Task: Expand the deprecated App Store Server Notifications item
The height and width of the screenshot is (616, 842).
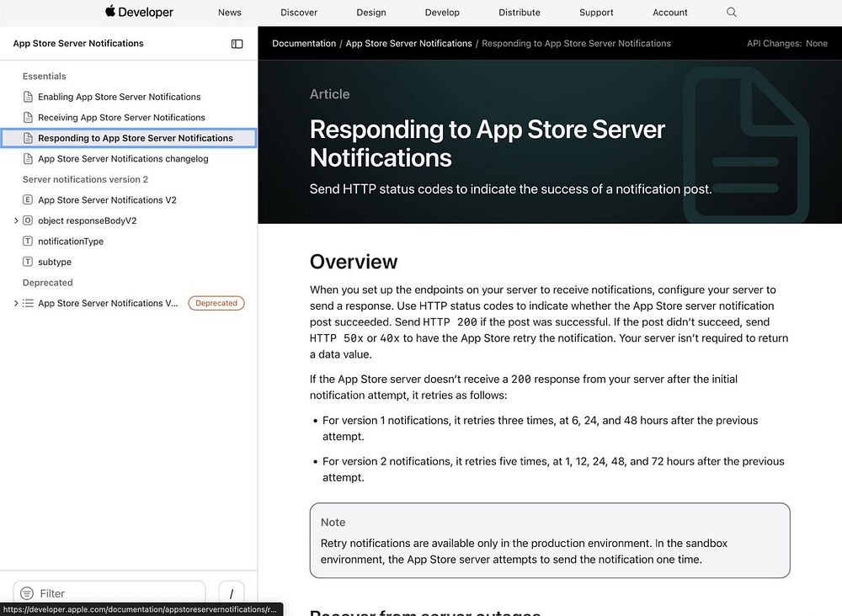Action: click(16, 303)
